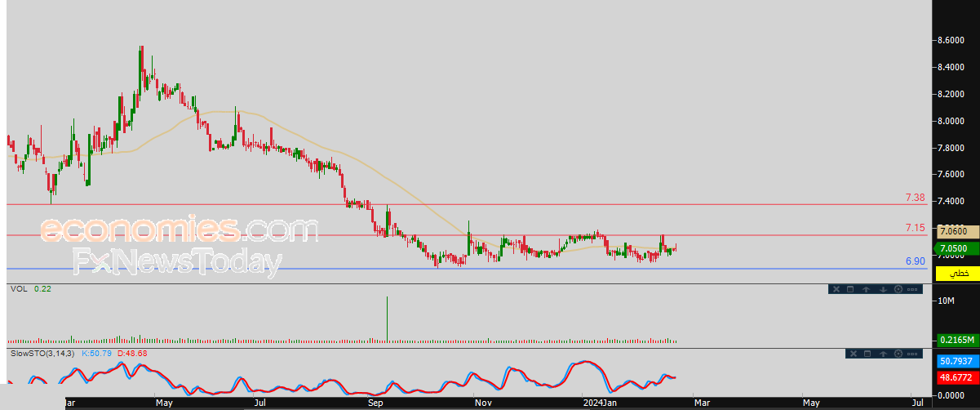Open more options for VOL pane
This screenshot has height=410, width=980.
click(912, 289)
